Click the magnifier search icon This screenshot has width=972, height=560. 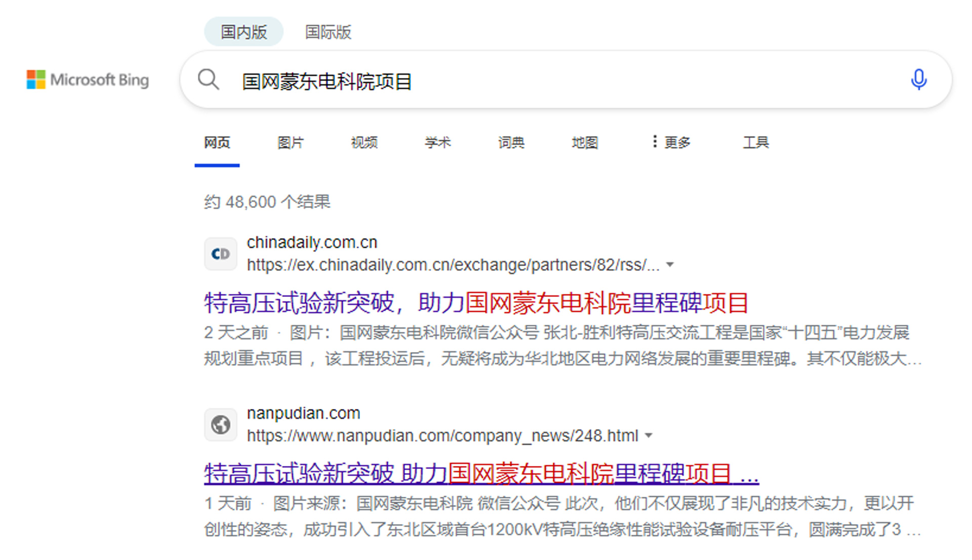(208, 80)
